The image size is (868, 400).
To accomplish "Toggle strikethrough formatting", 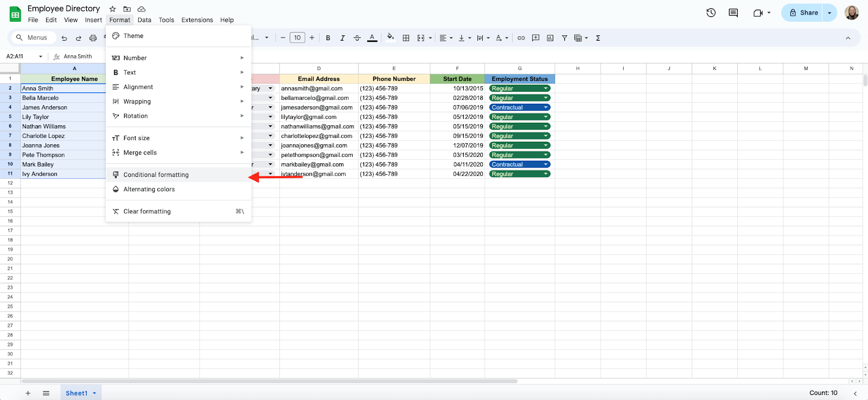I will click(x=357, y=38).
